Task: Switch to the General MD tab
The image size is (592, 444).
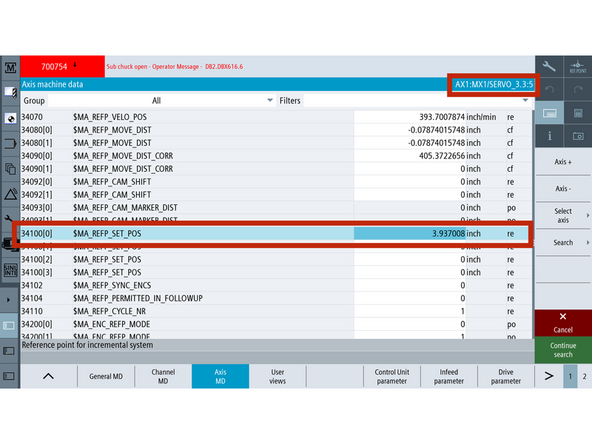Action: tap(106, 376)
